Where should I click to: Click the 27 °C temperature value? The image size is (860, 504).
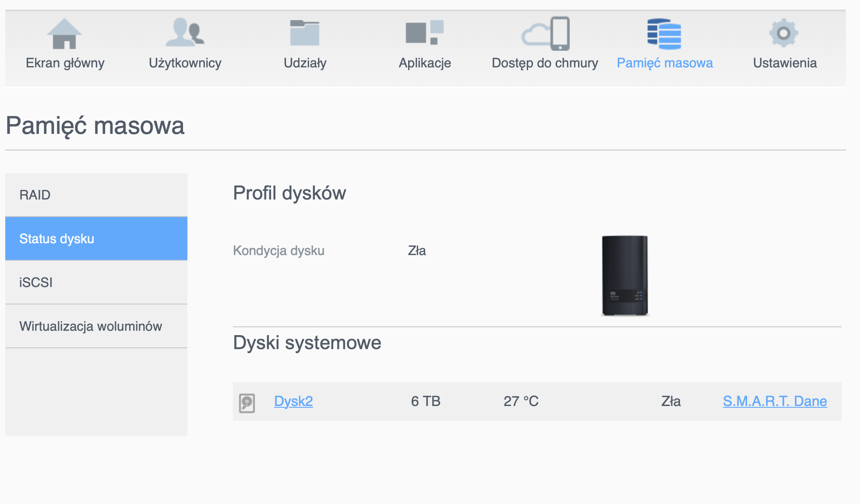[521, 401]
